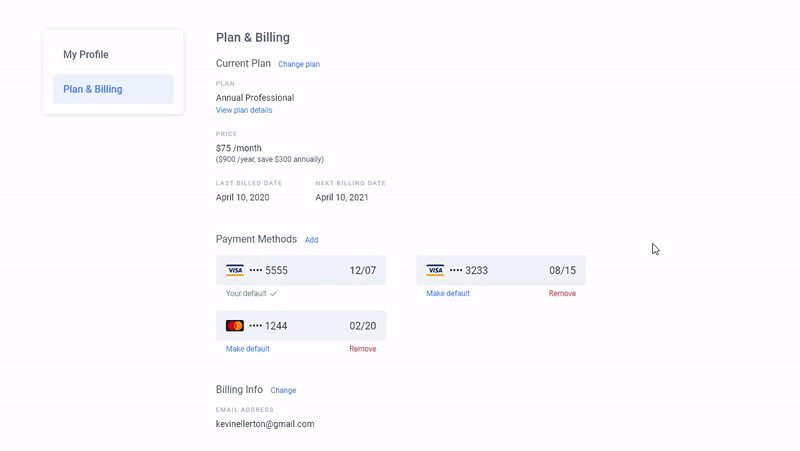Image resolution: width=800 pixels, height=451 pixels.
Task: Make card ending 3233 the default
Action: 448,293
